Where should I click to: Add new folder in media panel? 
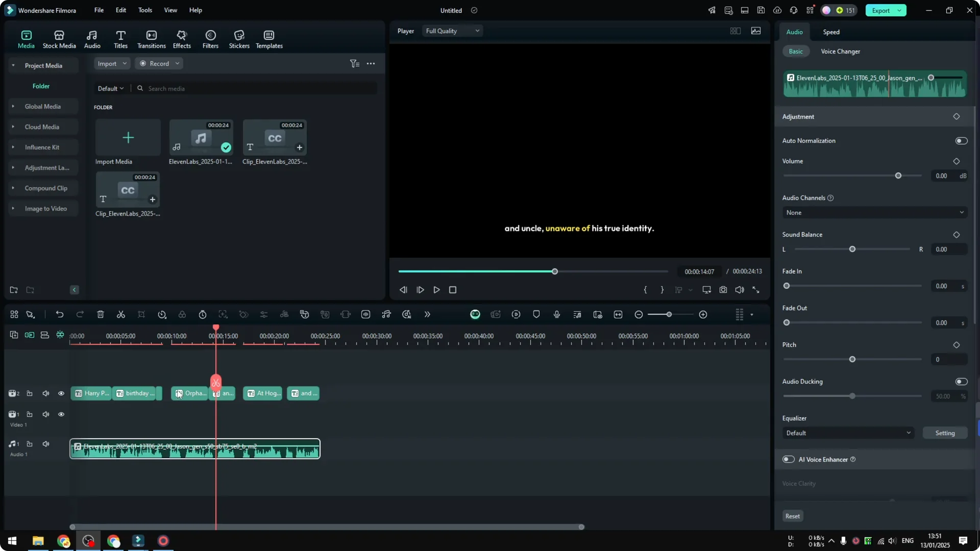click(14, 290)
